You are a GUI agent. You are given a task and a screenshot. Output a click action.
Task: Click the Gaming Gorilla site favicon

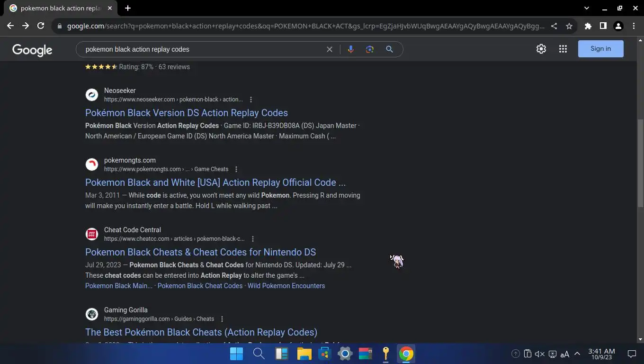[92, 314]
